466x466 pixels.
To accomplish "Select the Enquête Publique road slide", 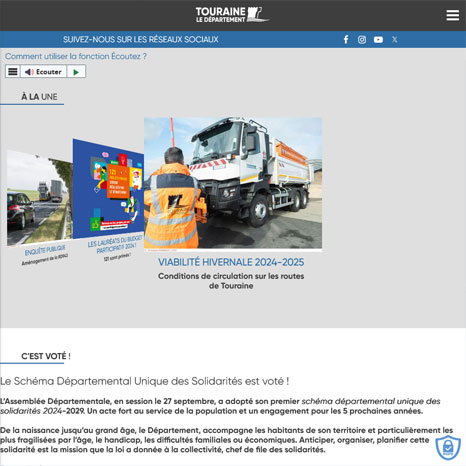I will (40, 197).
